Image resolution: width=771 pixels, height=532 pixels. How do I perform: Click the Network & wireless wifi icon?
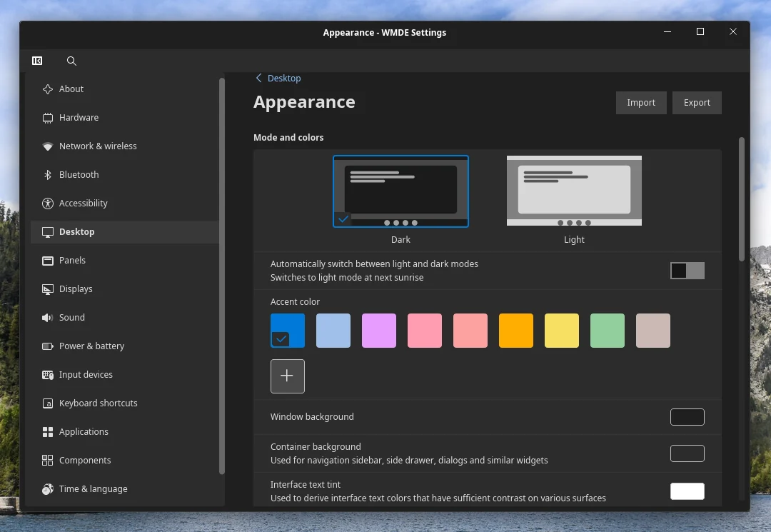pyautogui.click(x=48, y=146)
